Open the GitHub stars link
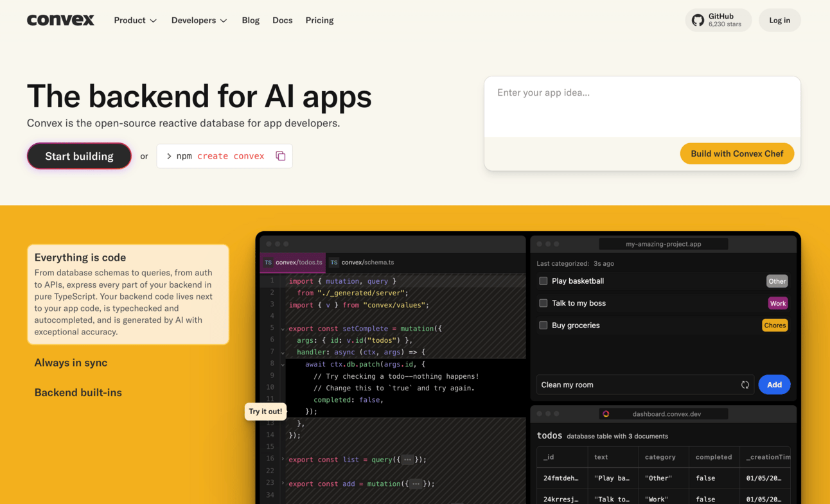The height and width of the screenshot is (504, 830). pyautogui.click(x=718, y=20)
